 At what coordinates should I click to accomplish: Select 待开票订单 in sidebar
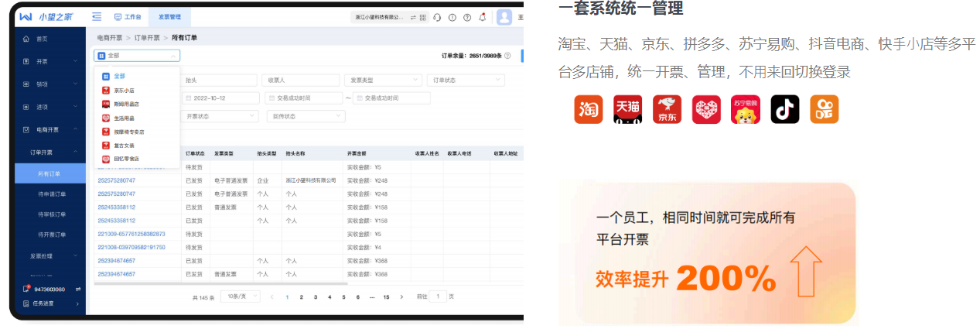coord(50,234)
